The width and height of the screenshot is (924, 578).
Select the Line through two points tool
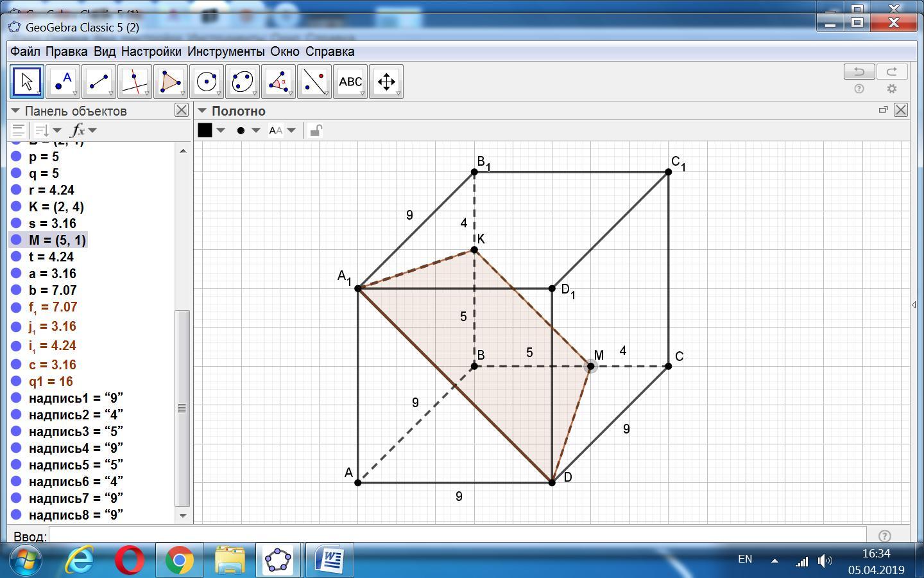pos(99,82)
